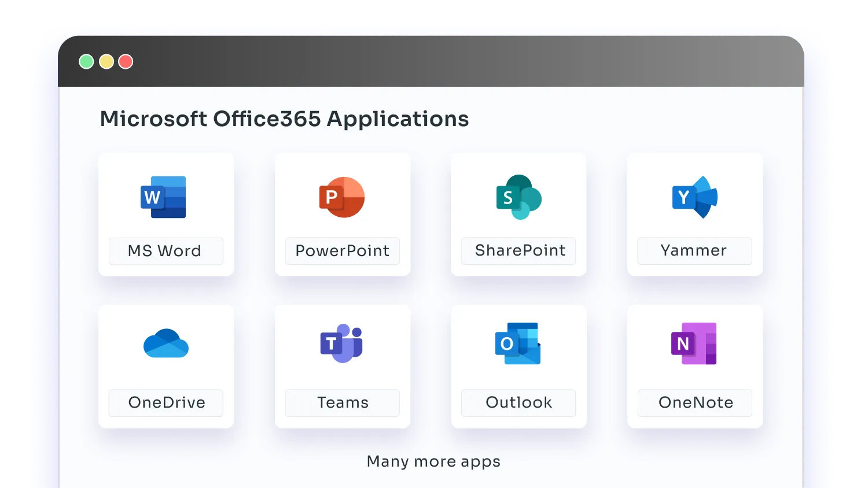This screenshot has height=488, width=868.
Task: Open the PowerPoint app icon
Action: 342,197
